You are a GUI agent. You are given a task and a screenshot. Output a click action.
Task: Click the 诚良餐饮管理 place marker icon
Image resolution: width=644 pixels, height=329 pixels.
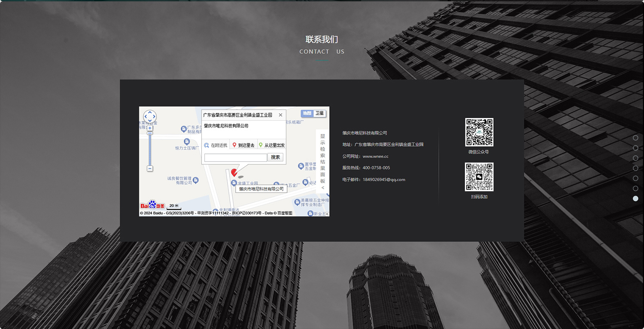(196, 180)
